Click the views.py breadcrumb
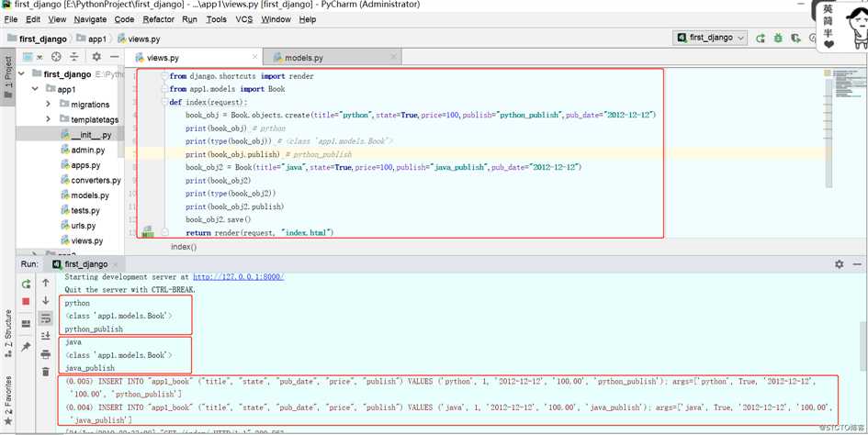 (139, 39)
